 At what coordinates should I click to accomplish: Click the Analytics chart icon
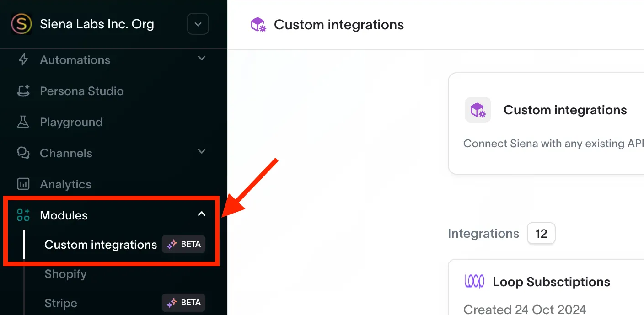(x=23, y=184)
